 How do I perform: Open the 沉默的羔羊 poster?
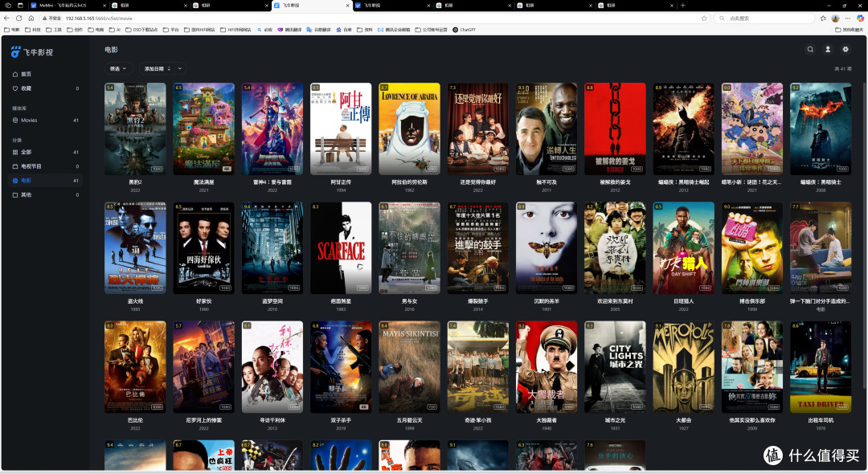(x=547, y=247)
